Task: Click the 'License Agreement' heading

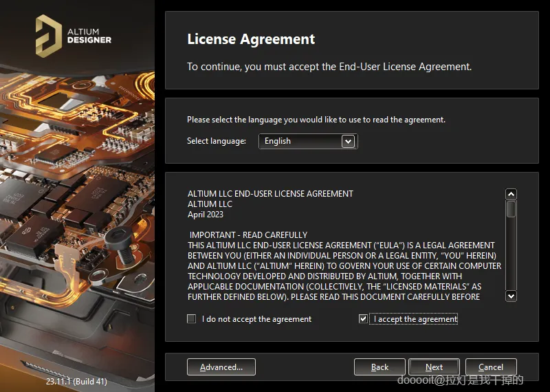Action: point(251,39)
